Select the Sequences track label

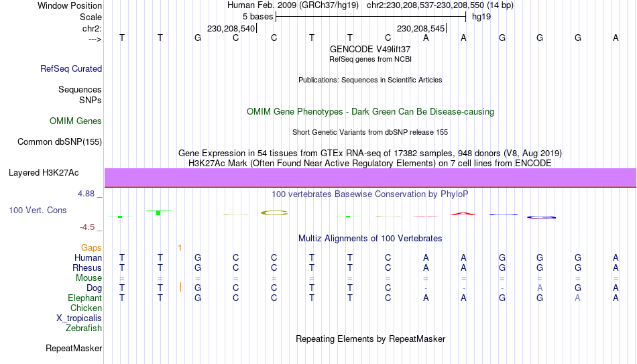80,89
